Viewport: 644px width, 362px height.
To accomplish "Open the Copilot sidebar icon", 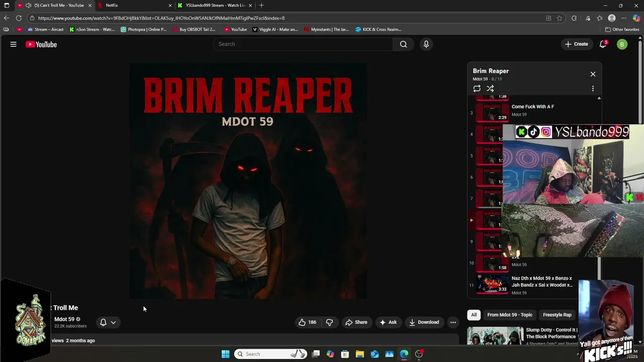I will [636, 18].
